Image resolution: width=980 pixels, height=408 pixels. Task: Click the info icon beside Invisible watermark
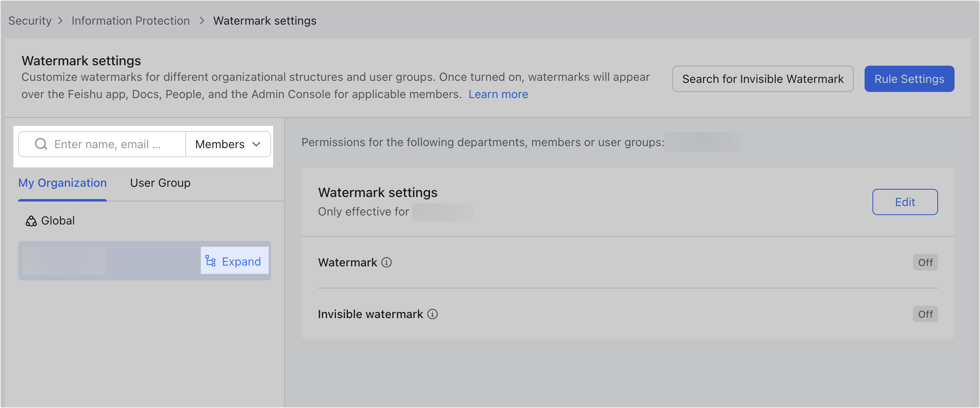tap(432, 314)
